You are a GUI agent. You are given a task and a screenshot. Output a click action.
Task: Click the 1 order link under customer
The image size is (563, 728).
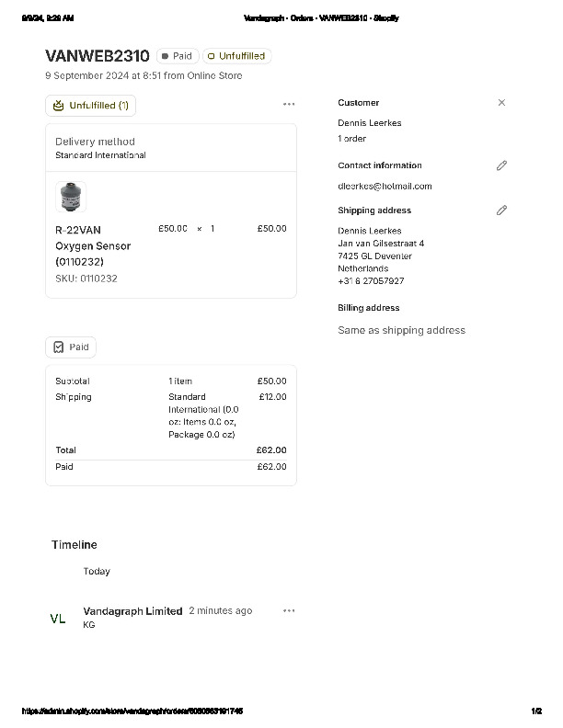pos(351,139)
